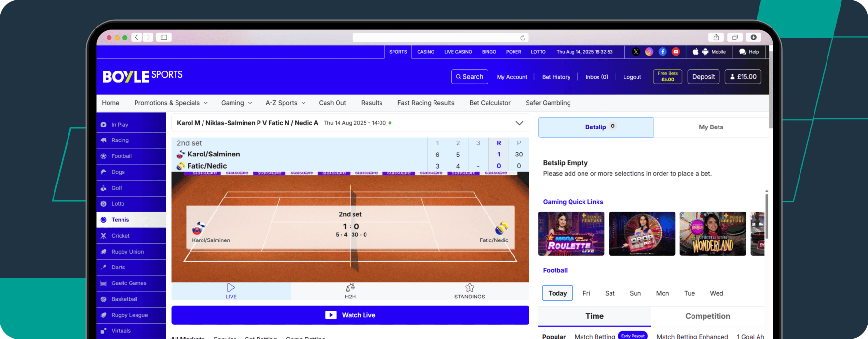Click the Logout link
The height and width of the screenshot is (339, 868).
(632, 77)
